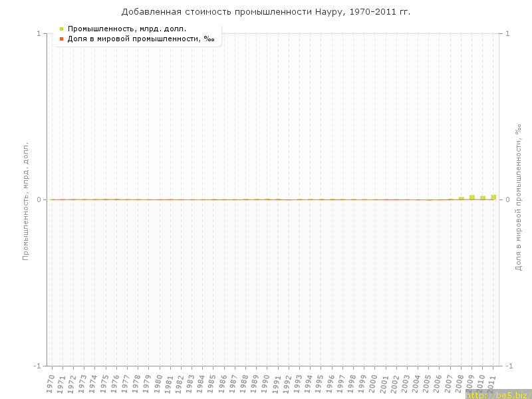Select the green bar for 2010
The height and width of the screenshot is (399, 532).
483,198
